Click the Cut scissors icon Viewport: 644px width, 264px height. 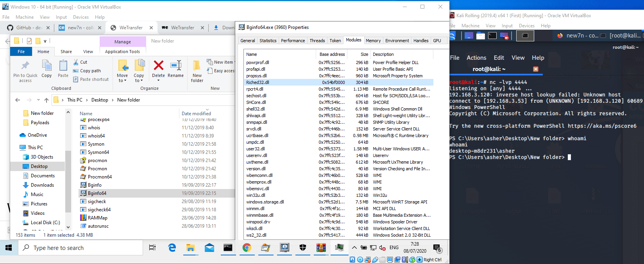pyautogui.click(x=76, y=62)
